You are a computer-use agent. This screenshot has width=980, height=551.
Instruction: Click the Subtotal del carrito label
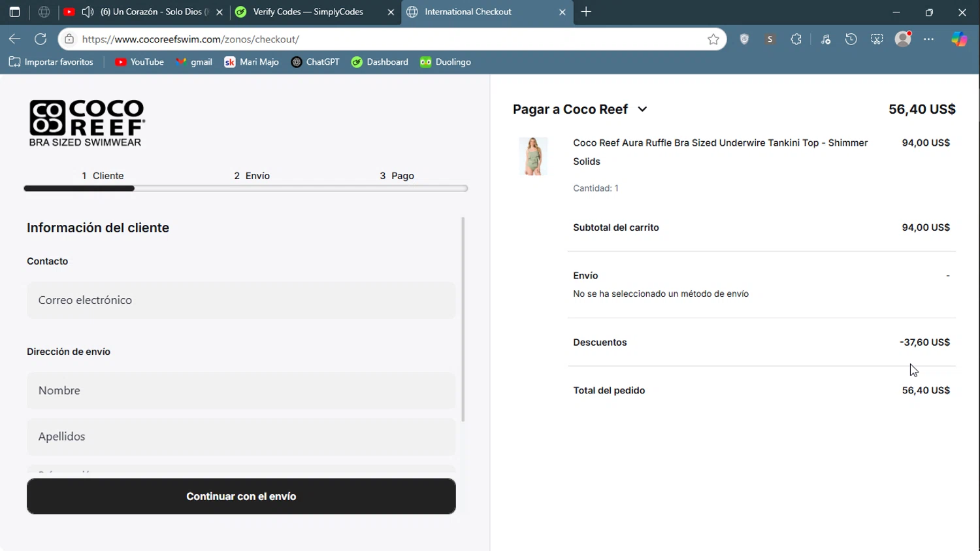[x=616, y=227]
